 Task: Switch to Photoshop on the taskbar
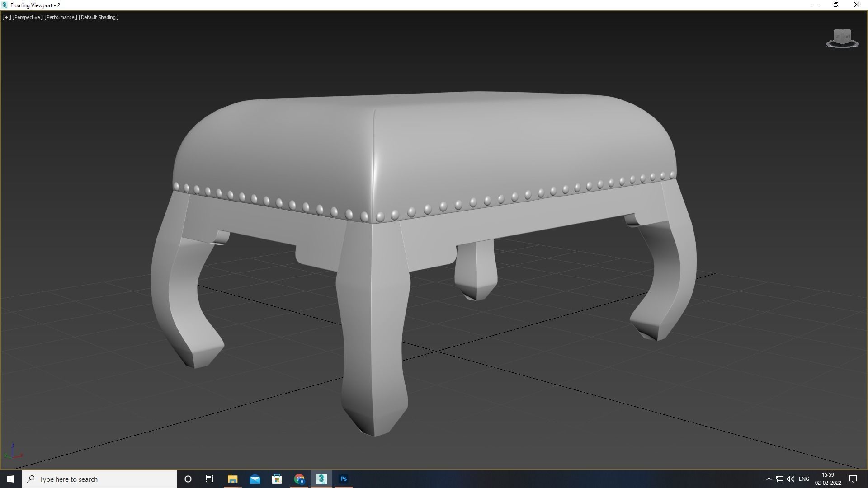343,479
